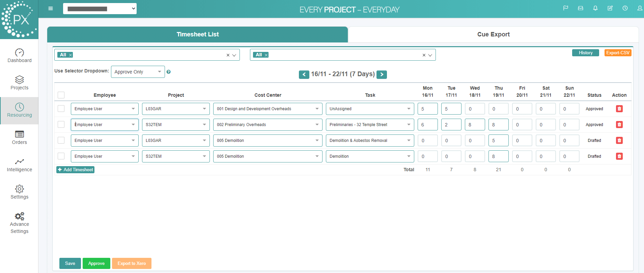Select the Demolition & Asbestos Removal row checkbox

tap(61, 141)
